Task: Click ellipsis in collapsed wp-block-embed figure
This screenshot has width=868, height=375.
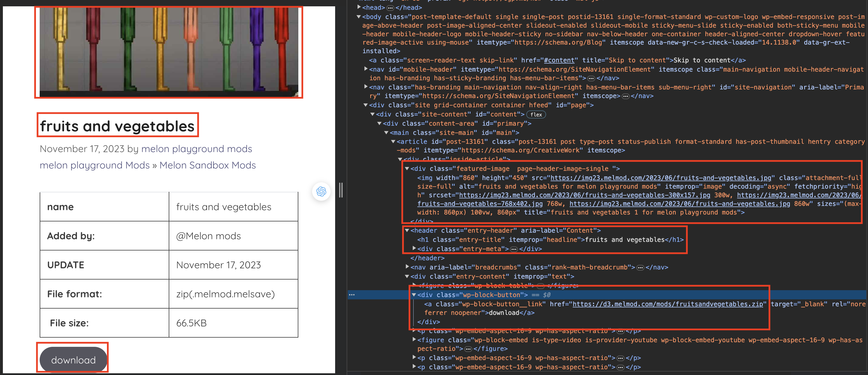Action: [x=468, y=349]
